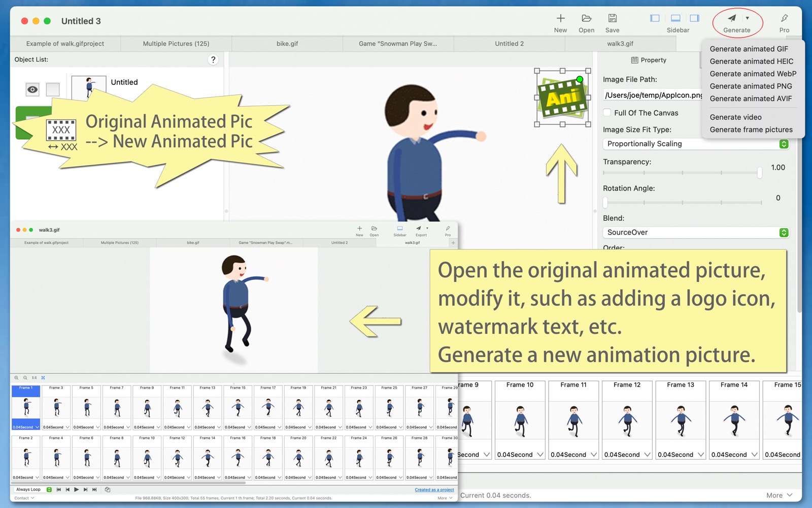Click the Object List help question mark
This screenshot has width=812, height=508.
213,60
